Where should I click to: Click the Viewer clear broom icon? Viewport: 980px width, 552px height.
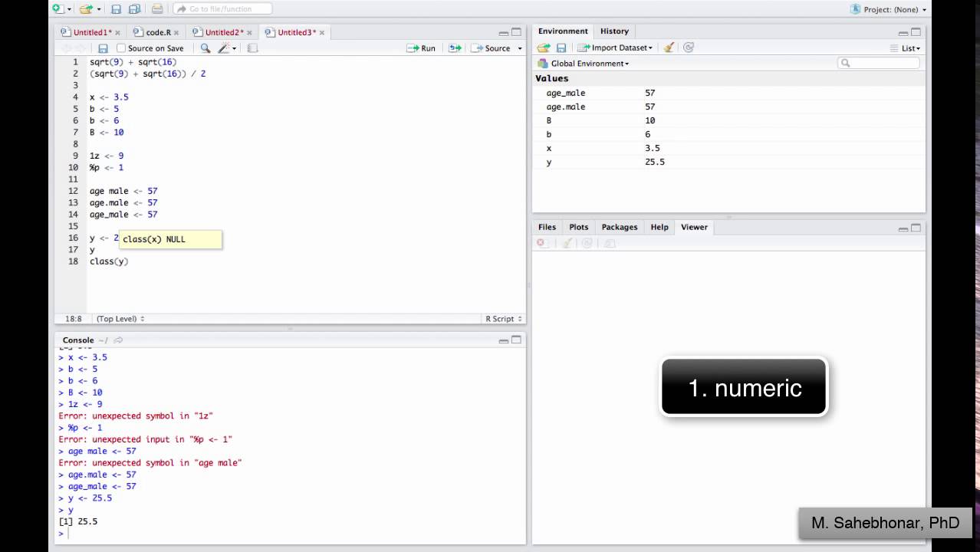pyautogui.click(x=567, y=243)
